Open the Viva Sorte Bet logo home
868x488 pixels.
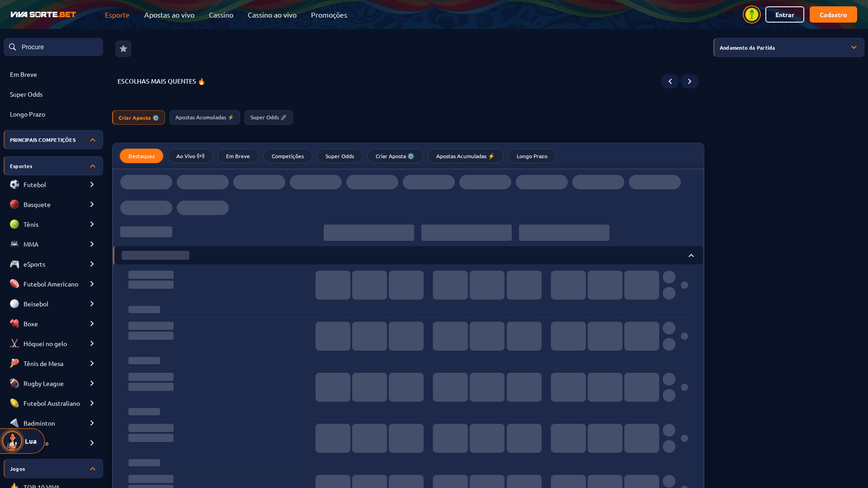tap(43, 14)
